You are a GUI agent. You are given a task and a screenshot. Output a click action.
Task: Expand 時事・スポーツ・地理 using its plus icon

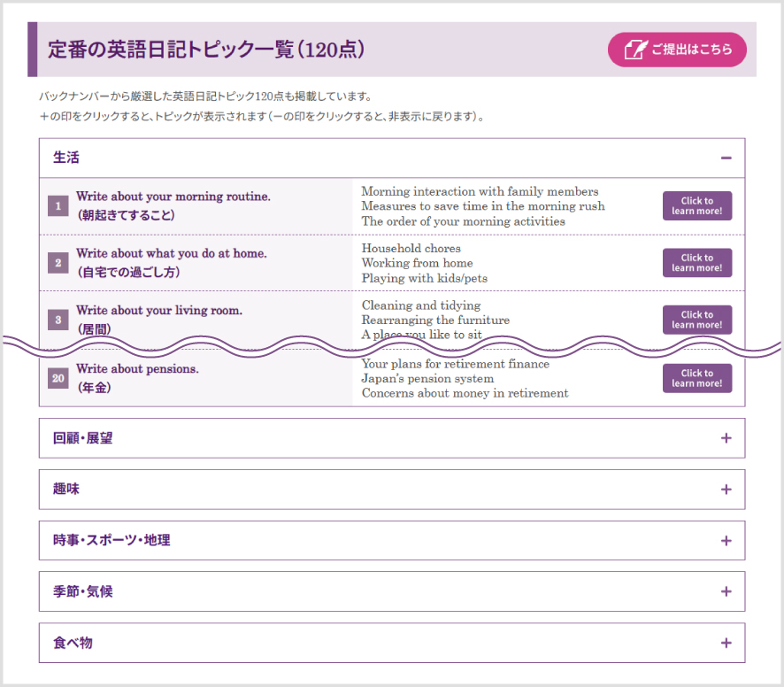click(x=726, y=541)
